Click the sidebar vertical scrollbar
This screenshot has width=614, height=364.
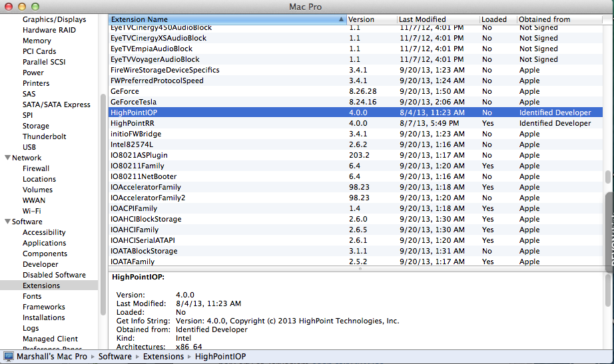pos(103,204)
